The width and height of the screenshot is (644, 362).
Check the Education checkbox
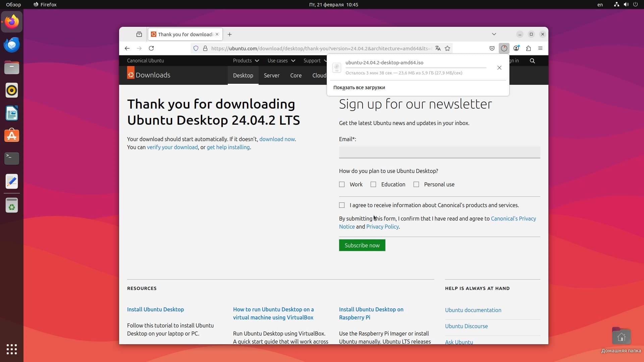(x=373, y=184)
